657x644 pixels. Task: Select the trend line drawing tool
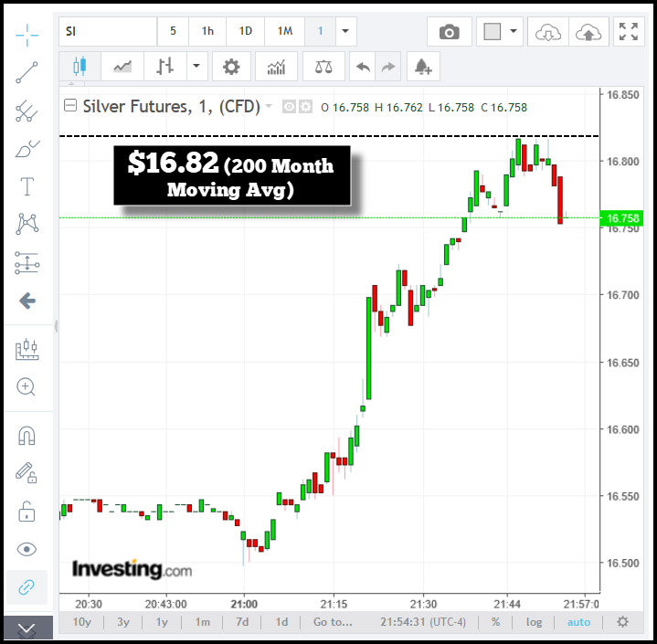pos(26,73)
